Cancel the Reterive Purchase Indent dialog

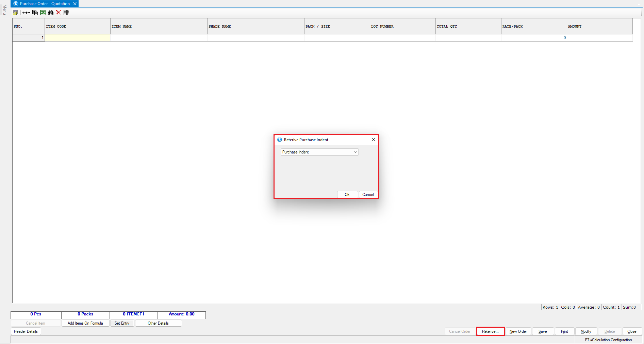pyautogui.click(x=368, y=195)
